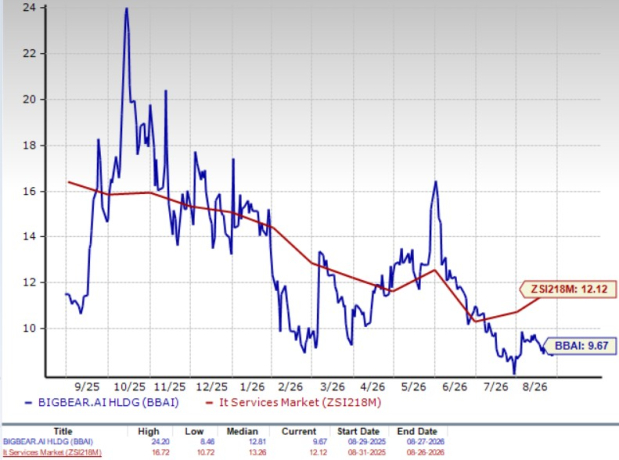Click the 10 y-axis label
Image resolution: width=619 pixels, height=460 pixels.
click(29, 328)
